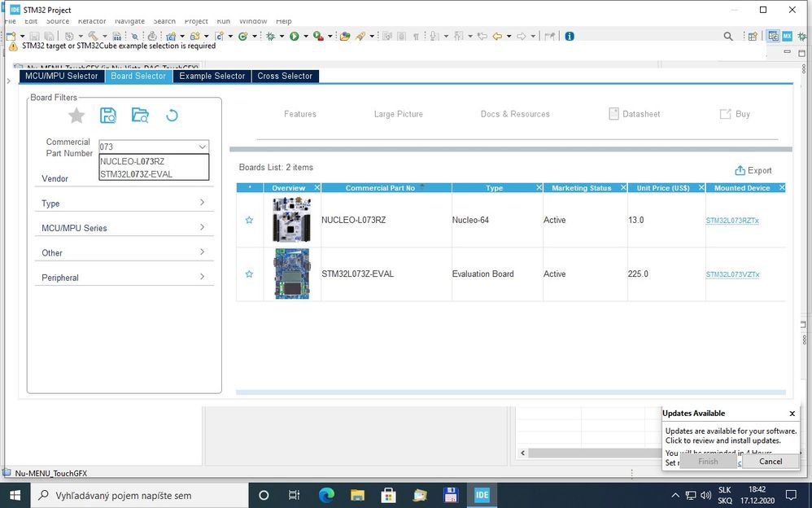
Task: Click the Cancel button
Action: pos(771,462)
